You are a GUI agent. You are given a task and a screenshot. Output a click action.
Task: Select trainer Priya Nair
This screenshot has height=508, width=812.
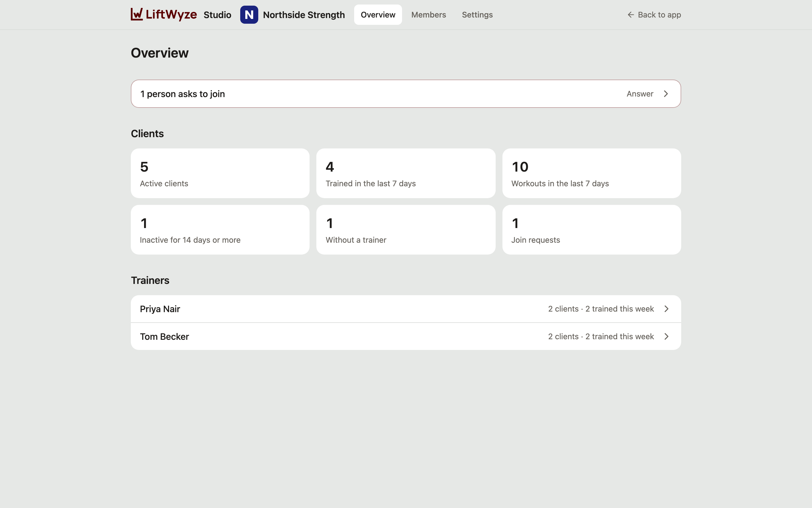(x=406, y=309)
